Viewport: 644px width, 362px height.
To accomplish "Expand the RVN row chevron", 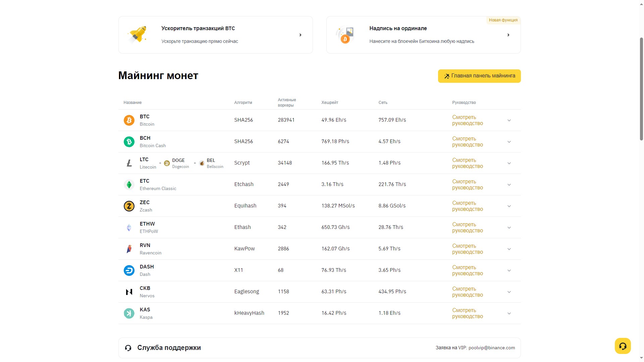I will pos(509,249).
